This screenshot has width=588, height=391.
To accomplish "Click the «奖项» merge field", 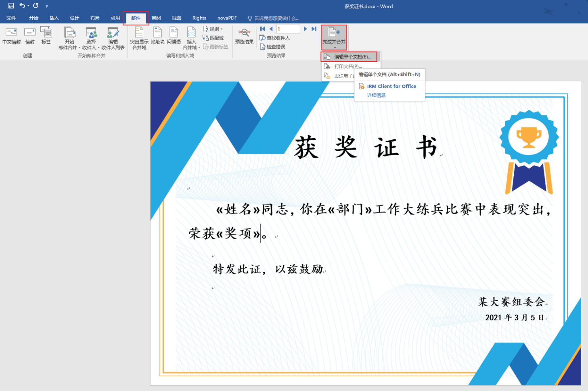I will click(238, 233).
